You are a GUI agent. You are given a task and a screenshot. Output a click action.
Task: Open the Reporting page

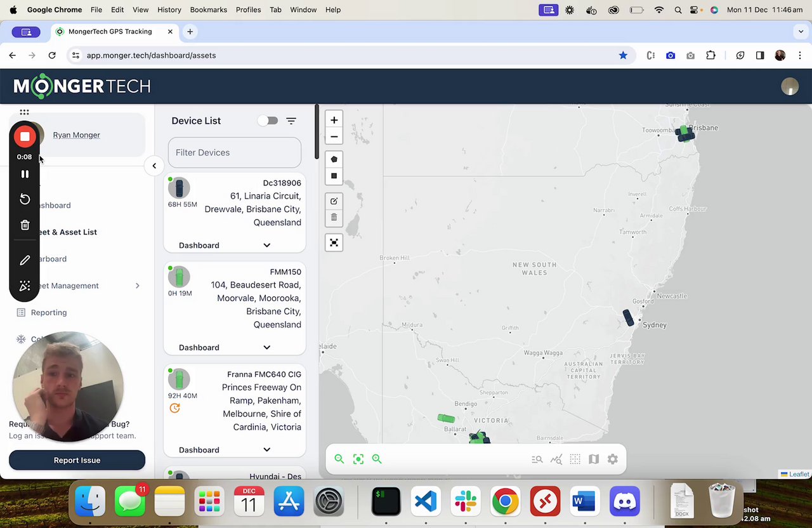[49, 312]
